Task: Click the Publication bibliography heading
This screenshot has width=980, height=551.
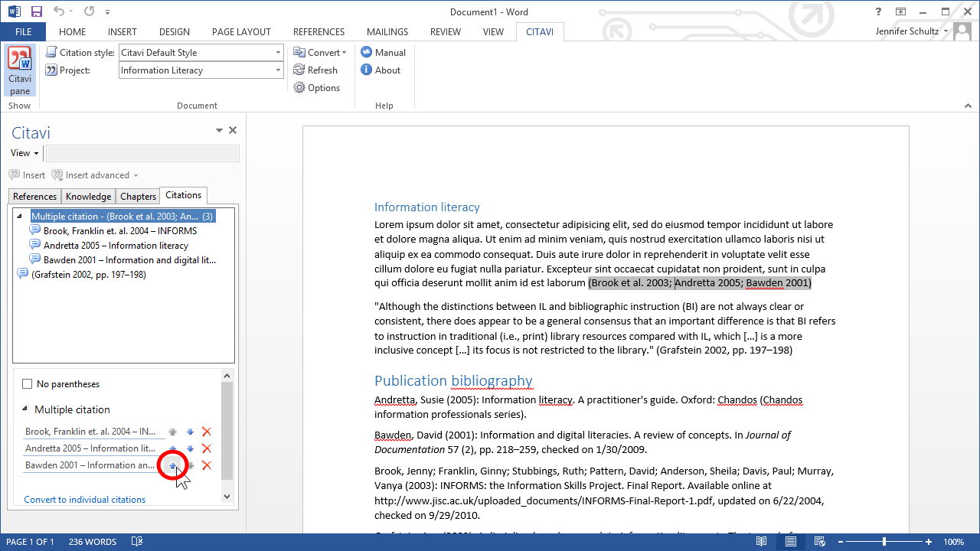Action: click(x=453, y=380)
